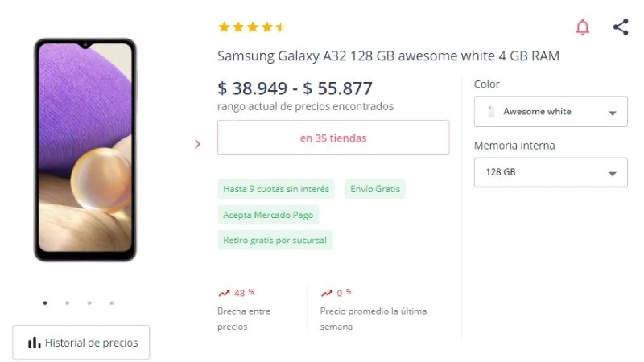Select the third image carousel dot
Viewport: 644px width, 362px height.
tap(89, 303)
